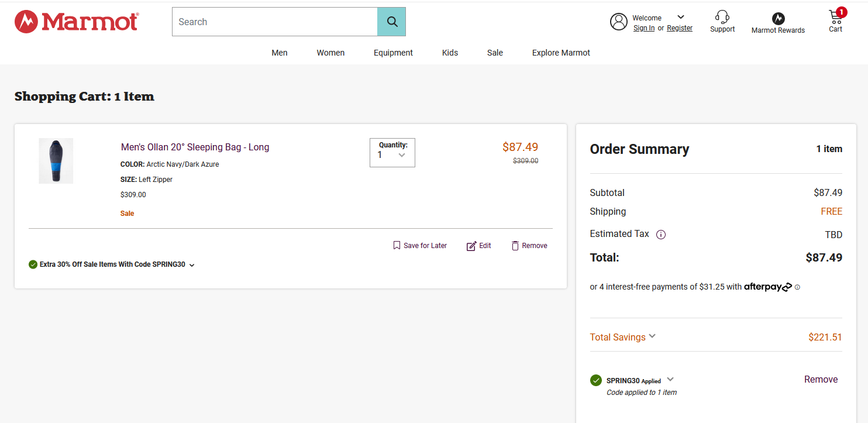
Task: Click the SIZE: Left Zipper text
Action: pyautogui.click(x=146, y=180)
